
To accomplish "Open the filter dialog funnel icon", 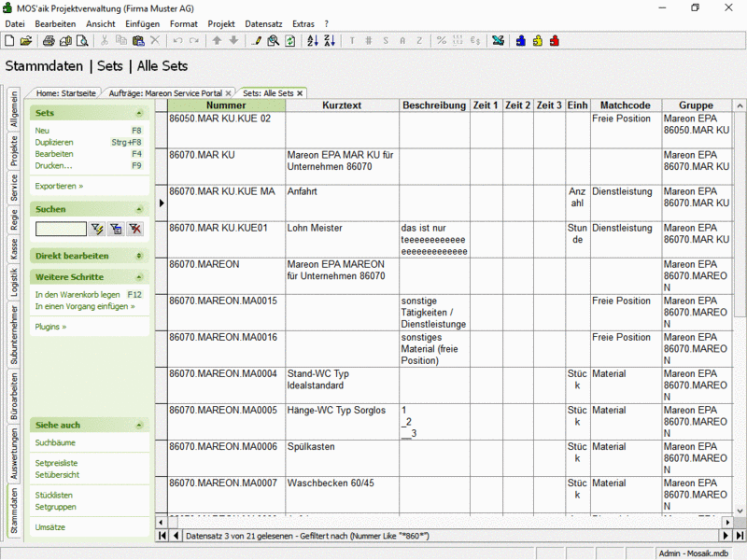I will (x=116, y=229).
